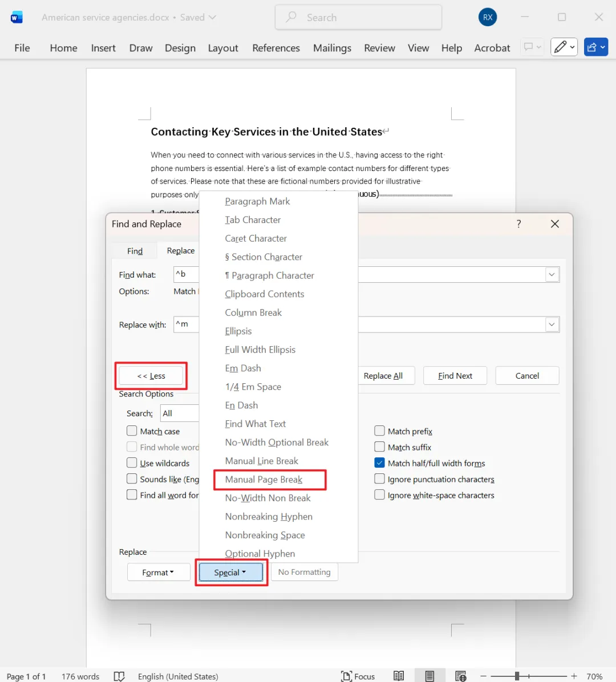Switch to the Replace tab
This screenshot has width=616, height=682.
click(181, 250)
